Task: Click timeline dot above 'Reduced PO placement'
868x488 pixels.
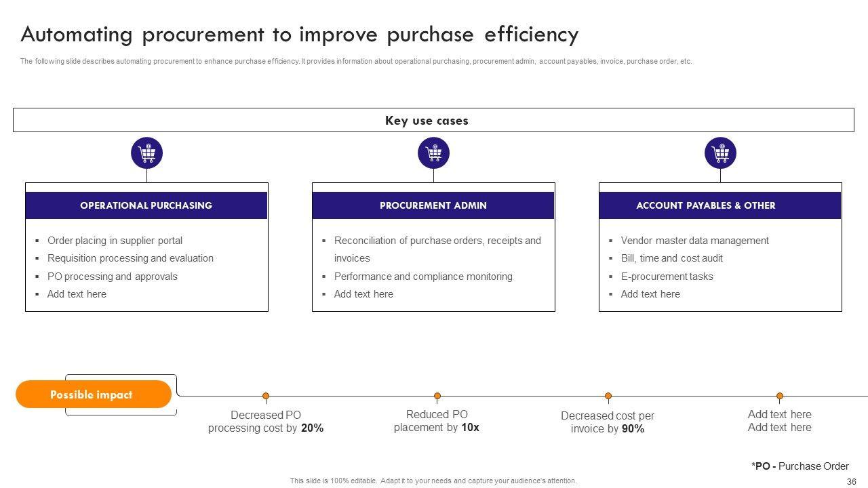Action: coord(437,396)
